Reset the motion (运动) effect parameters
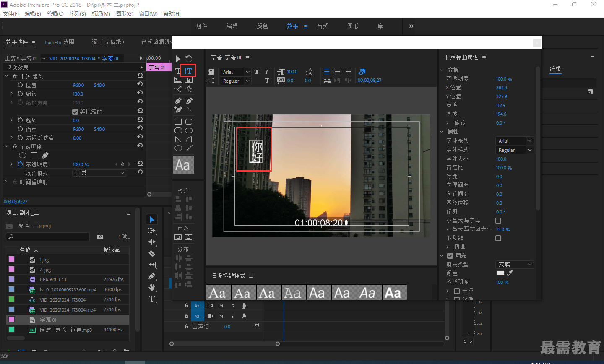This screenshot has width=604, height=364. click(x=140, y=76)
